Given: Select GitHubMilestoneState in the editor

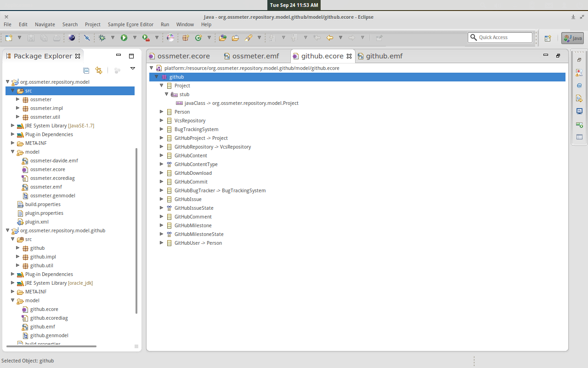Looking at the screenshot, I should pos(195,234).
